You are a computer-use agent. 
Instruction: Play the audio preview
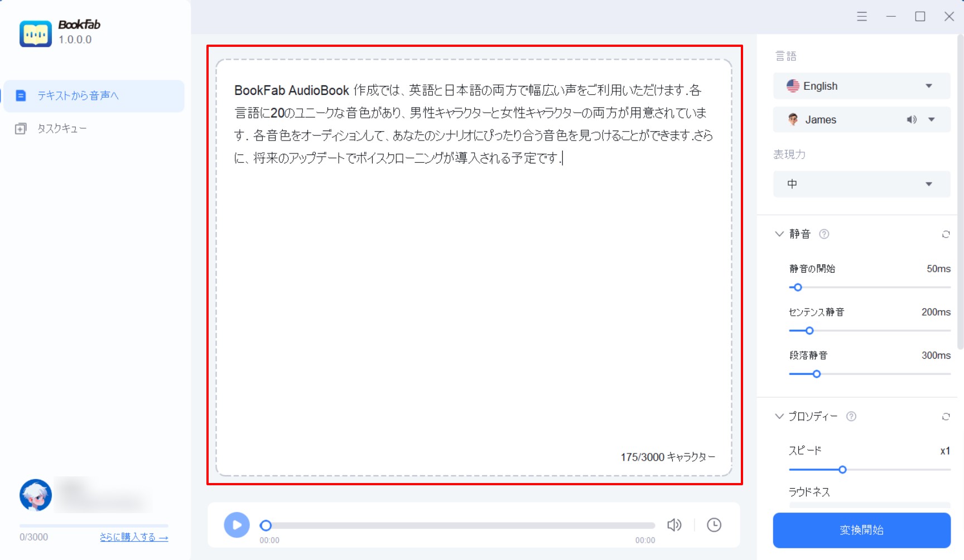(237, 525)
